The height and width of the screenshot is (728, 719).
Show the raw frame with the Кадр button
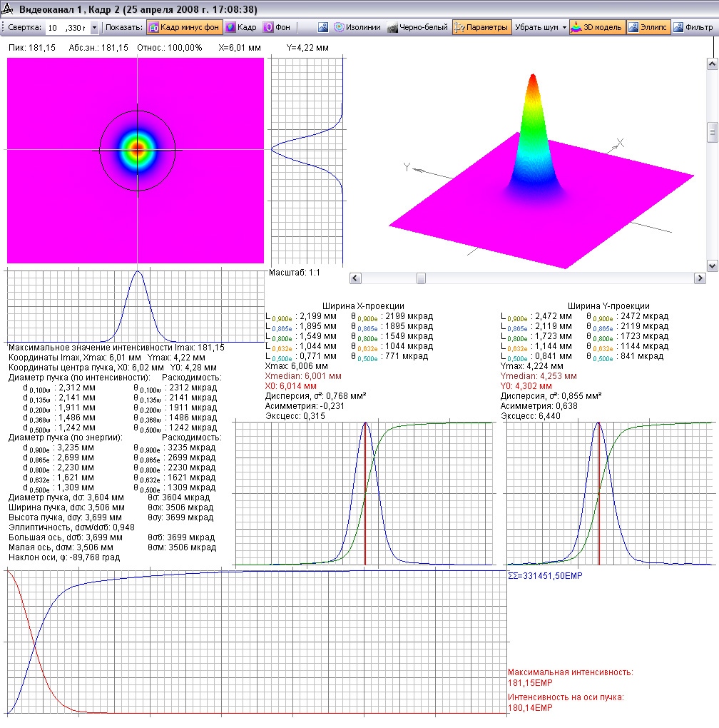click(241, 27)
